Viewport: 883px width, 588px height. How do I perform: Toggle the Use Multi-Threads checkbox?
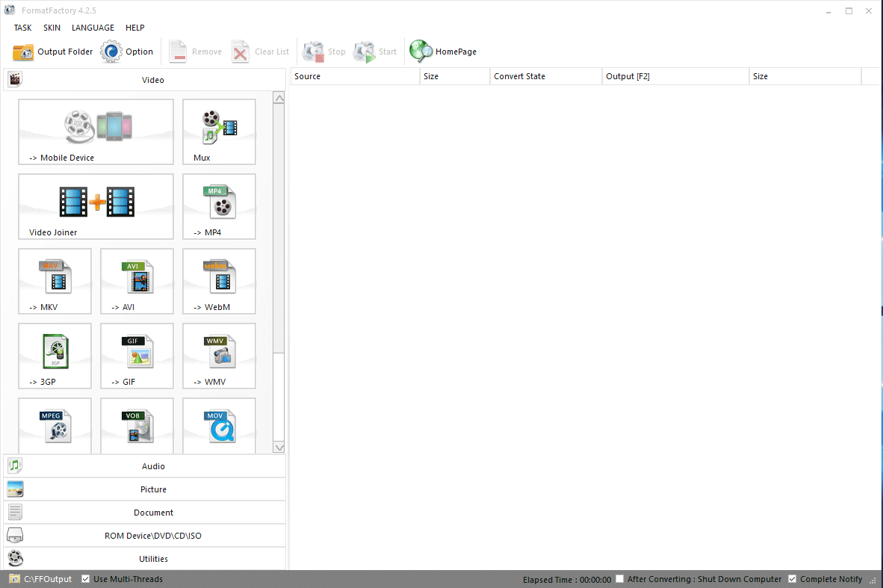(86, 579)
